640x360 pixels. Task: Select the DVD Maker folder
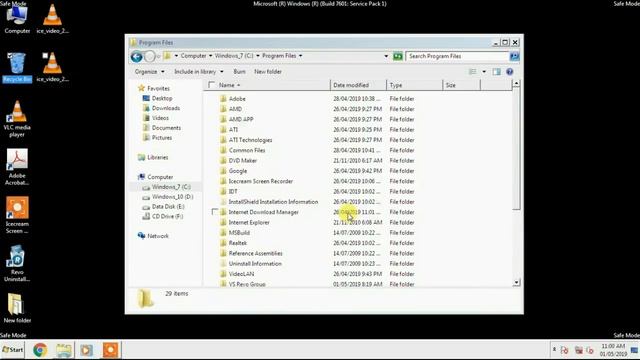pos(243,160)
